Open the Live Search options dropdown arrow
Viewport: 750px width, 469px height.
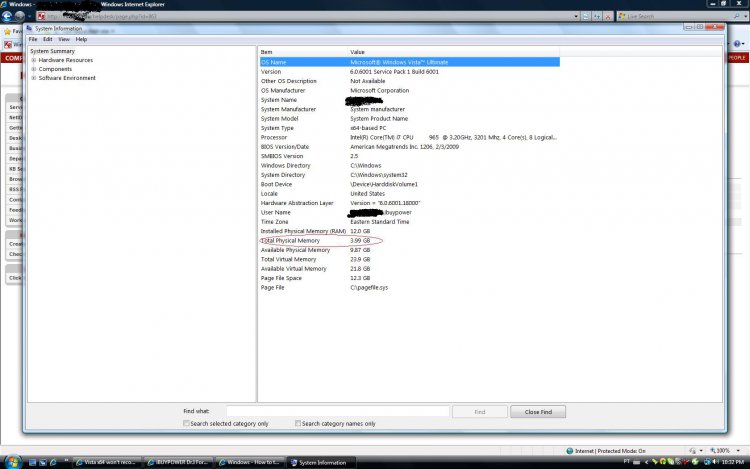click(x=745, y=16)
